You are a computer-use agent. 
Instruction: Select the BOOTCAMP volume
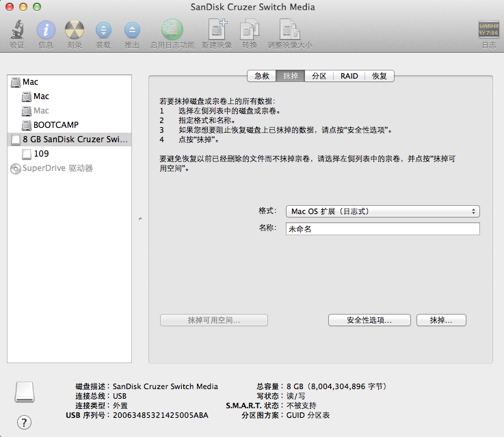click(x=70, y=125)
